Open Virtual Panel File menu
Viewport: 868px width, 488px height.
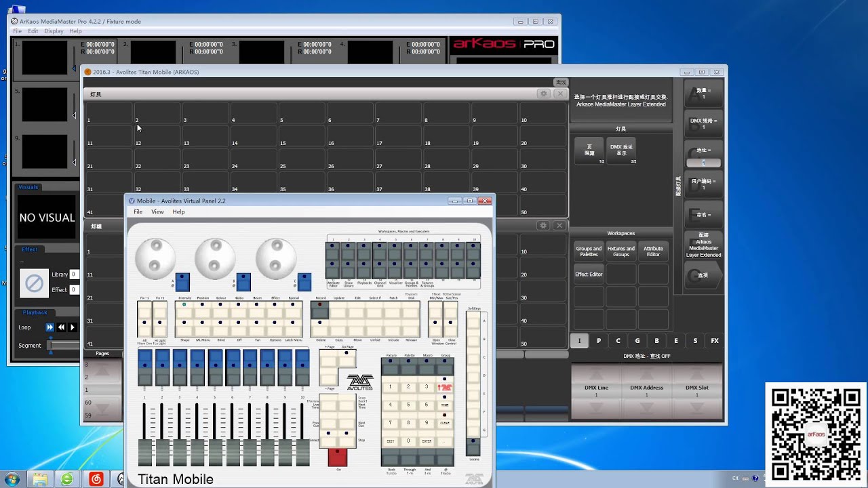click(138, 212)
